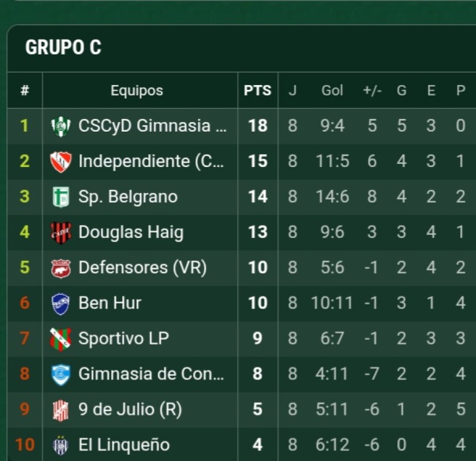This screenshot has height=461, width=476.
Task: Open the Douglas Haig team link
Action: pos(131,232)
